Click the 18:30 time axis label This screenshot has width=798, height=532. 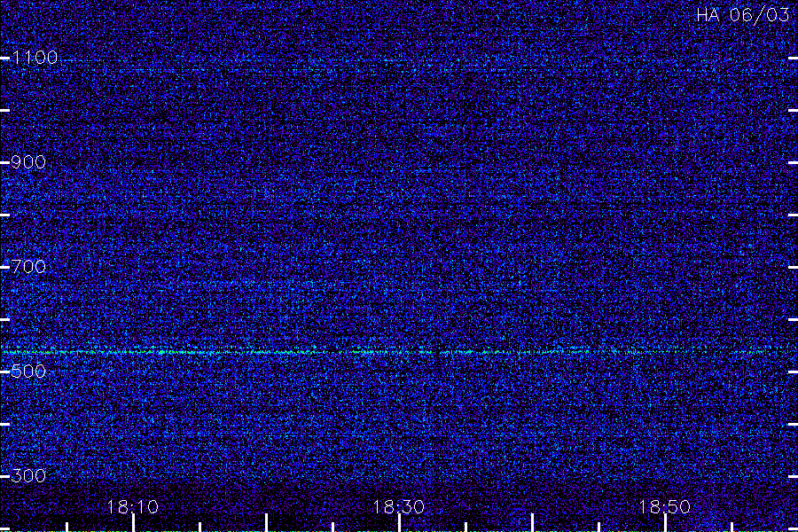tap(398, 507)
